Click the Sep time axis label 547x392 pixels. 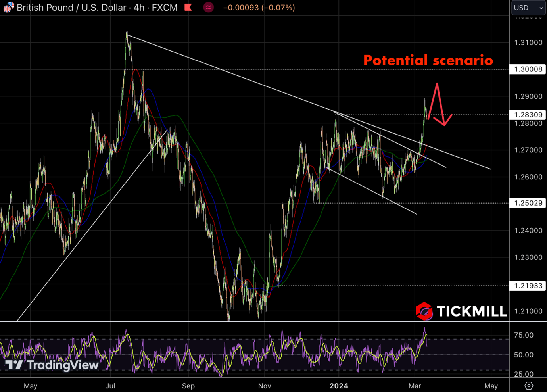[x=188, y=386]
